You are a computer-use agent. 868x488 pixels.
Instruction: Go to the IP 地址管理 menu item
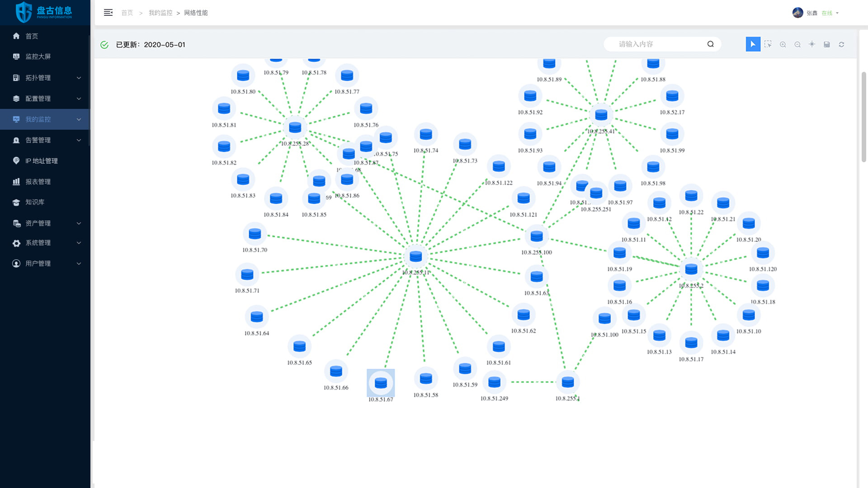point(41,161)
